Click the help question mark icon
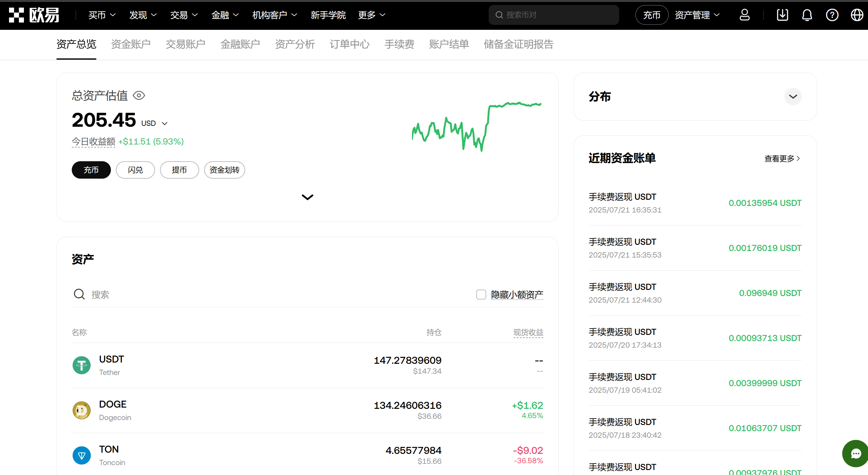The width and height of the screenshot is (868, 475). click(x=832, y=15)
